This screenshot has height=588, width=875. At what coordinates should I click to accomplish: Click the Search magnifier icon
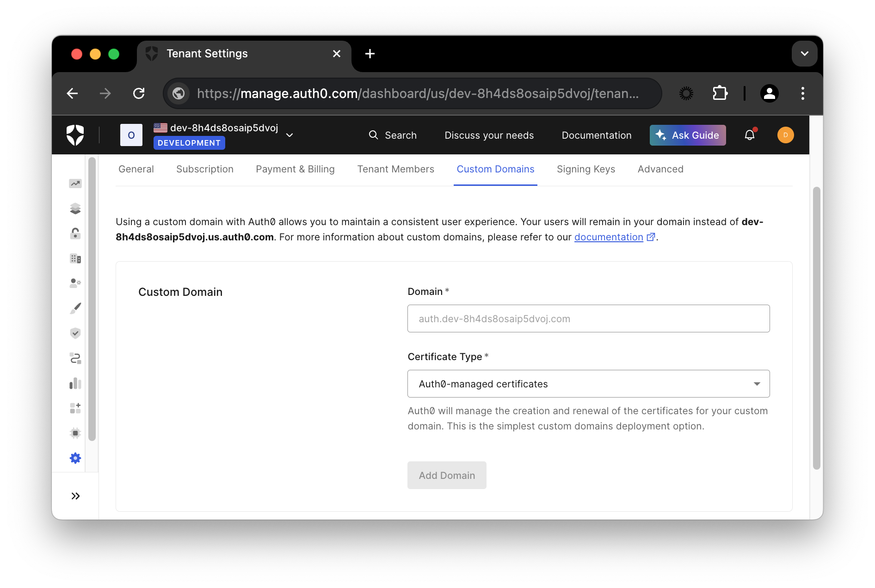click(x=373, y=135)
